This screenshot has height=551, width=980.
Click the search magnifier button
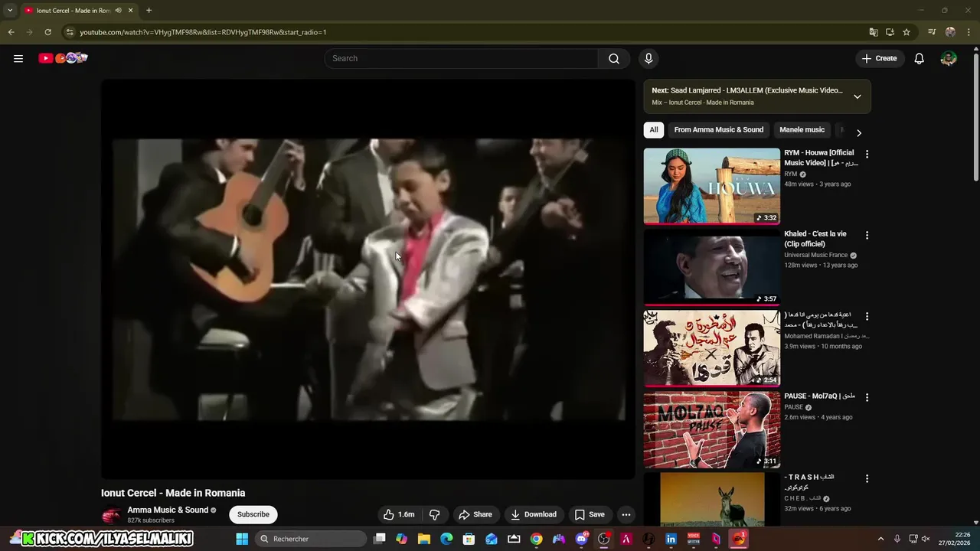click(614, 58)
